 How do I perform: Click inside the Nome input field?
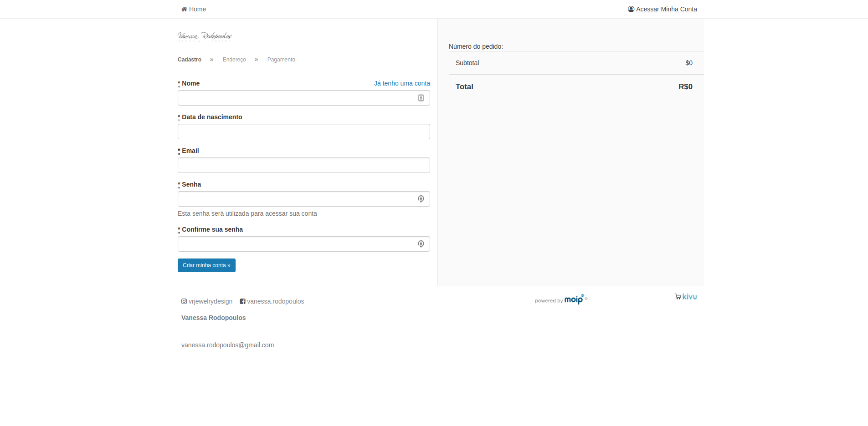(298, 97)
